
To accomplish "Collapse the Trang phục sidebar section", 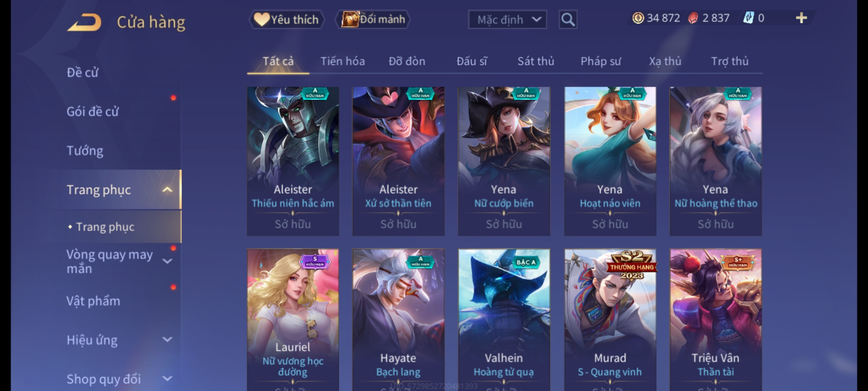I will click(x=167, y=190).
